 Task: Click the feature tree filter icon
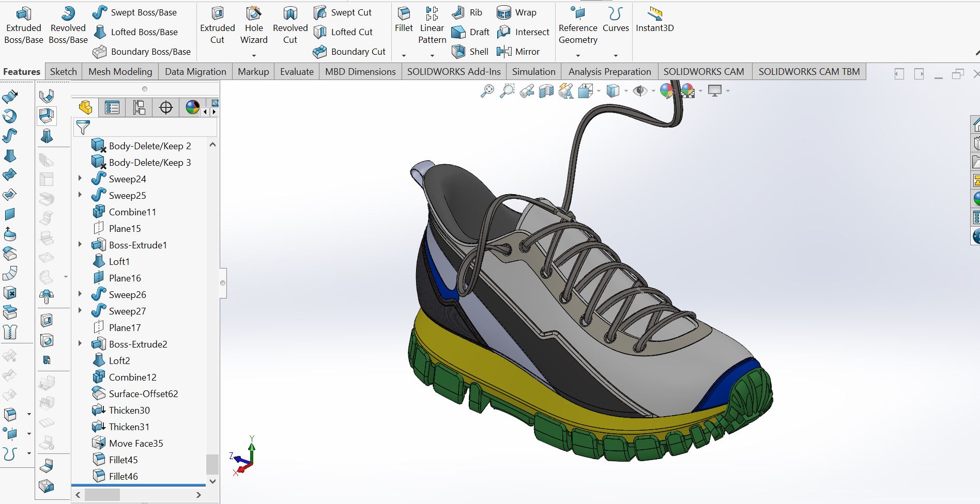(x=83, y=127)
